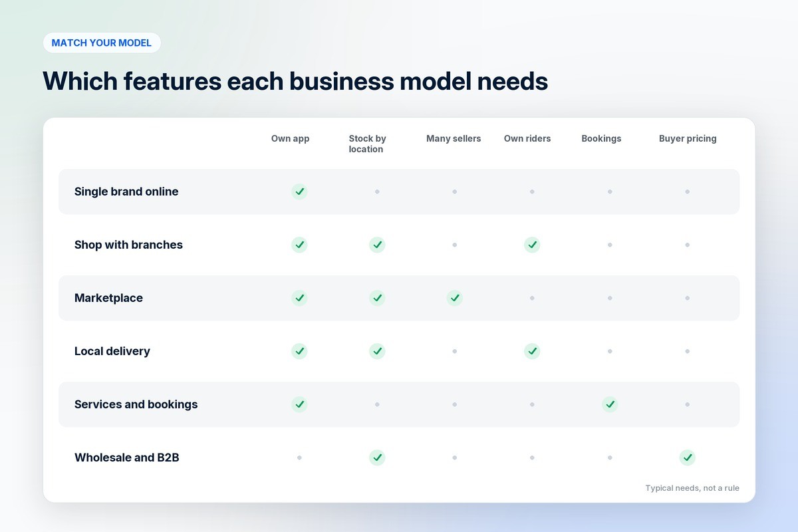
Task: Click the Which features each business model needs heading
Action: click(x=295, y=80)
